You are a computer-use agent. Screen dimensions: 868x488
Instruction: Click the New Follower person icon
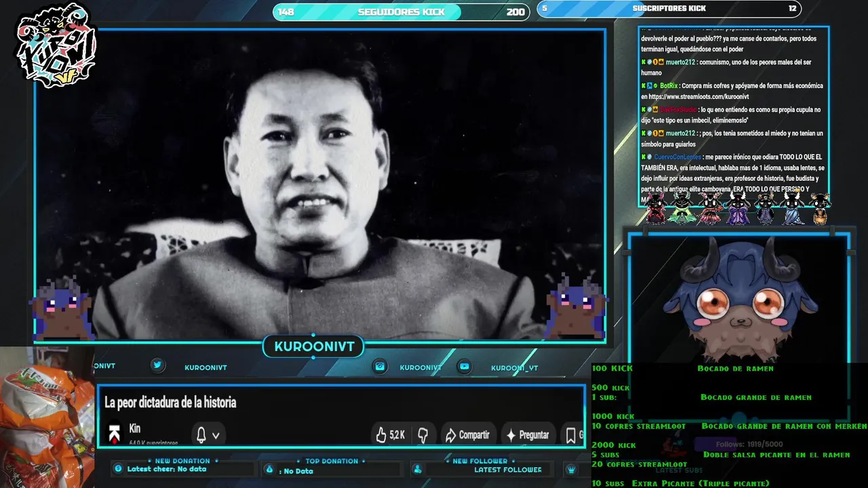(417, 469)
